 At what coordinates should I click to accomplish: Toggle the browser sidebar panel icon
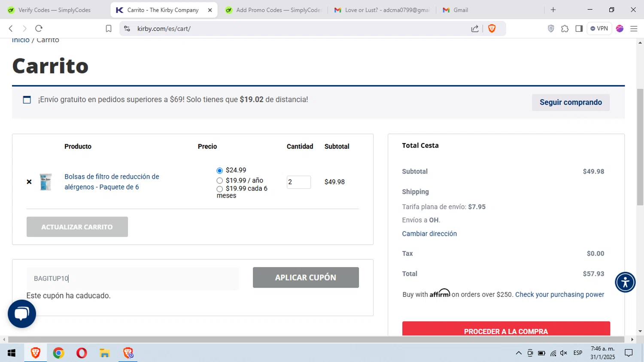(579, 28)
